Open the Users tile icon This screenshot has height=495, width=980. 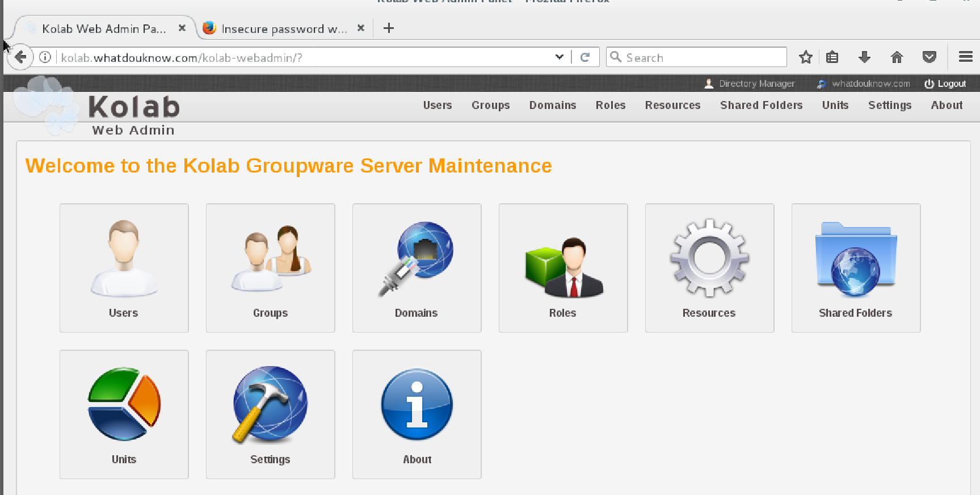click(124, 259)
